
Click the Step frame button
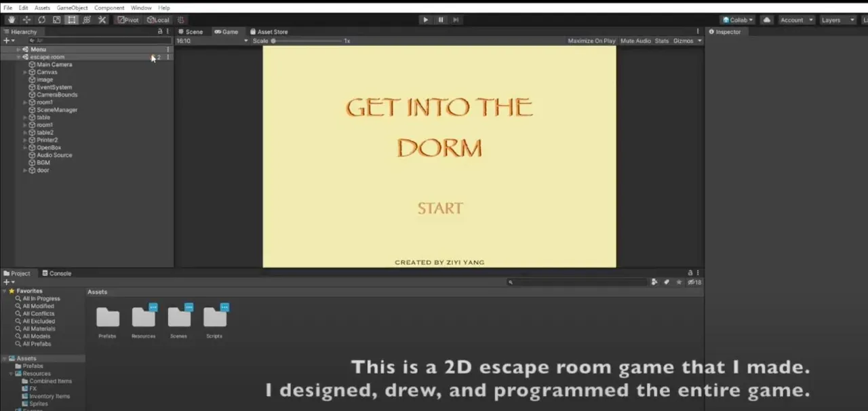pyautogui.click(x=456, y=20)
